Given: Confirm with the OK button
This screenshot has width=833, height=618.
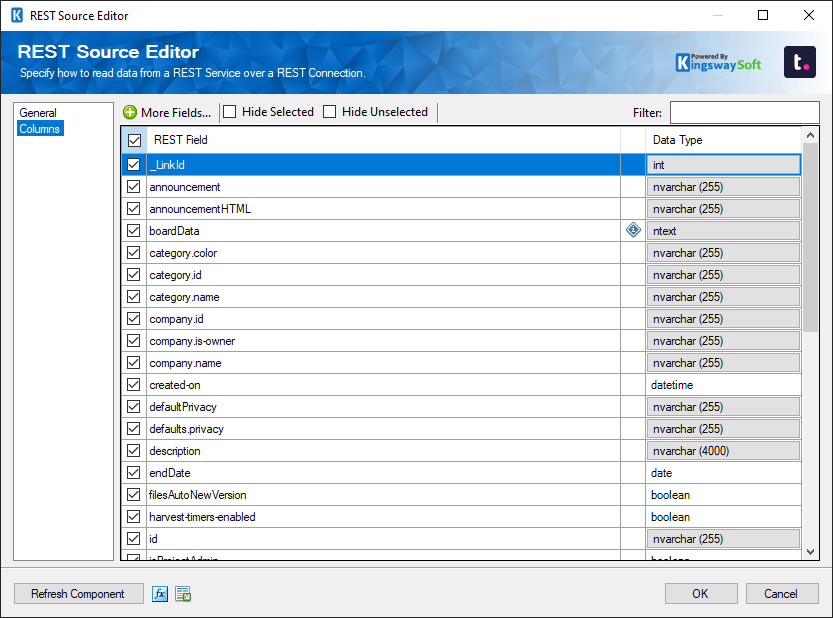Looking at the screenshot, I should (x=701, y=594).
